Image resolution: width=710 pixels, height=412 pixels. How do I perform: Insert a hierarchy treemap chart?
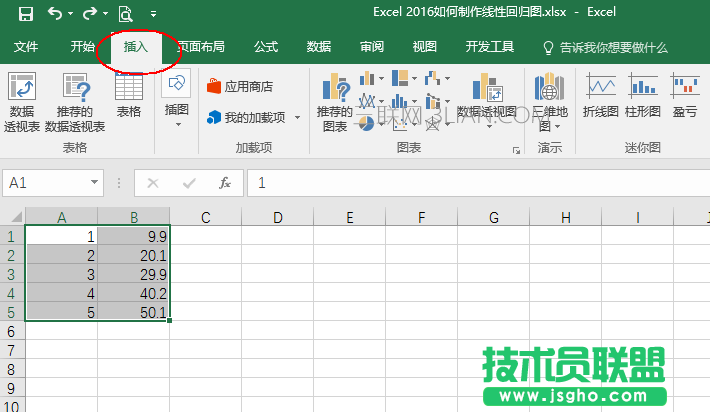[400, 78]
